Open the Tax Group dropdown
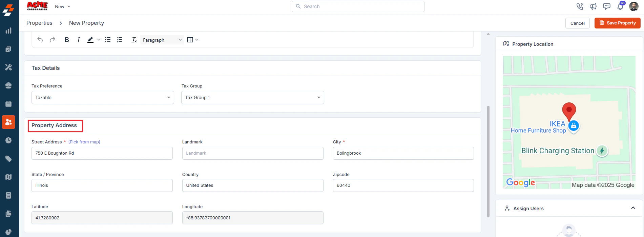 click(x=252, y=97)
